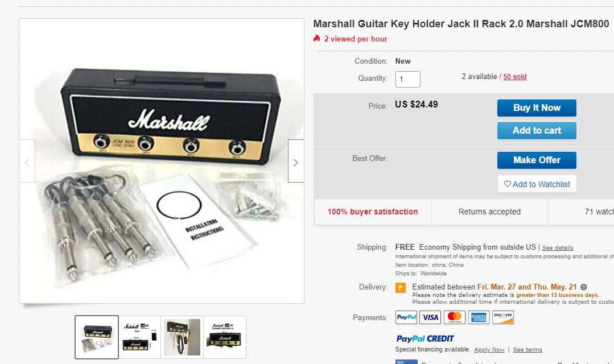Click the orange delivery flag icon
The image size is (614, 364).
pos(401,288)
